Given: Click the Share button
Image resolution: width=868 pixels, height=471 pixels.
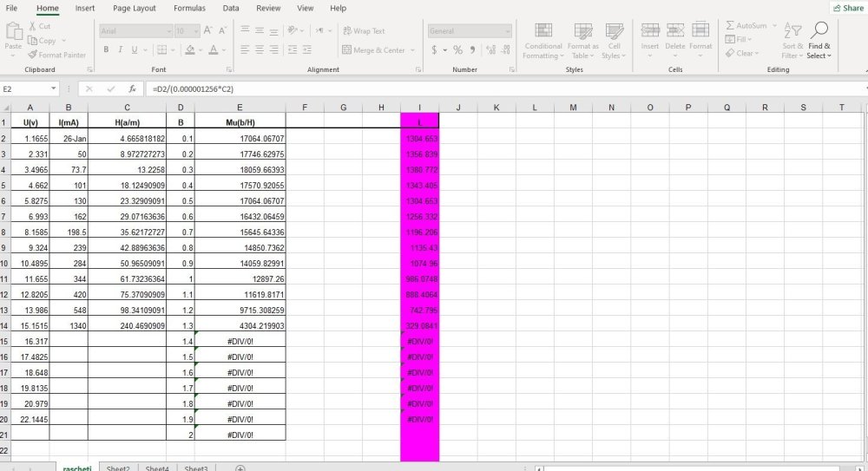Looking at the screenshot, I should [848, 8].
